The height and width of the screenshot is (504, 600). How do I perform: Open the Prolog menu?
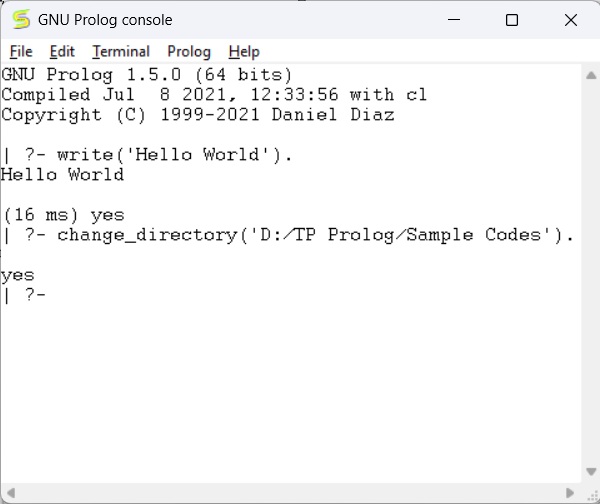point(189,52)
